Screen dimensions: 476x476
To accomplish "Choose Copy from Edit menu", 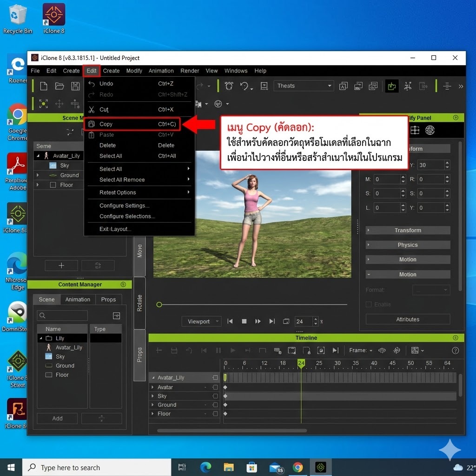I will 132,124.
